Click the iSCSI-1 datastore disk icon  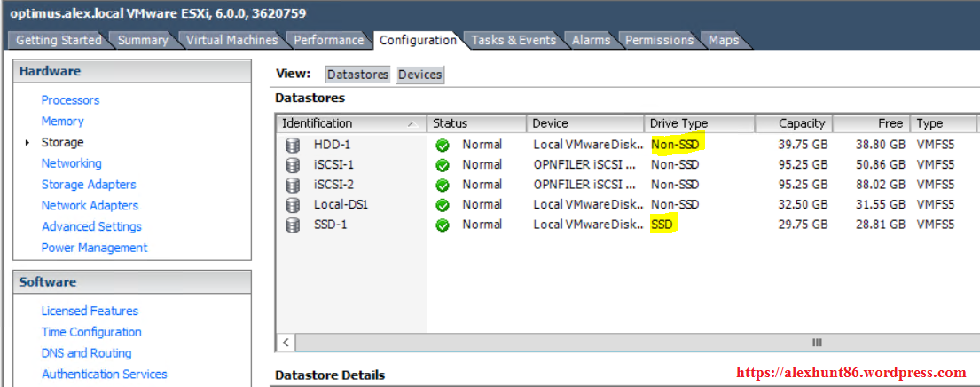[293, 165]
